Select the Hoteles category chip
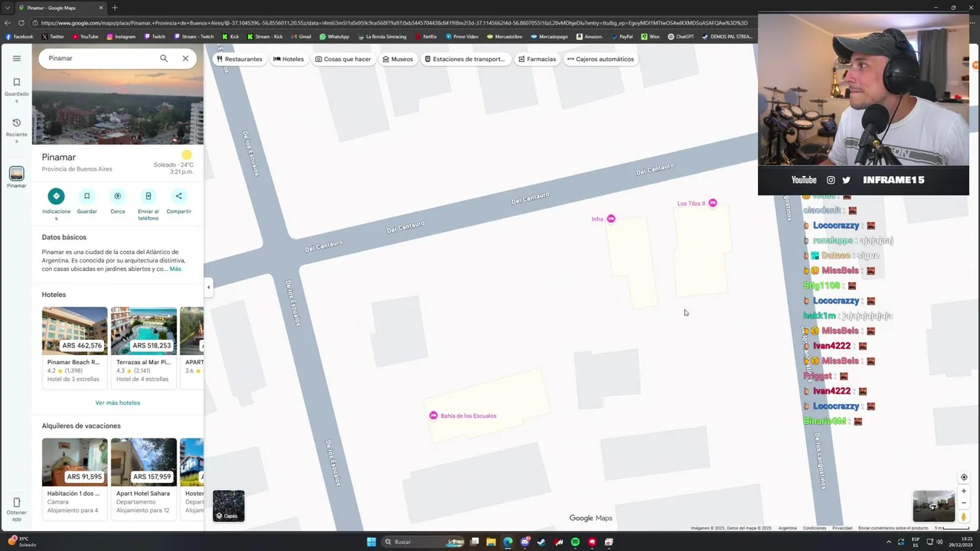The image size is (980, 551). click(x=289, y=59)
